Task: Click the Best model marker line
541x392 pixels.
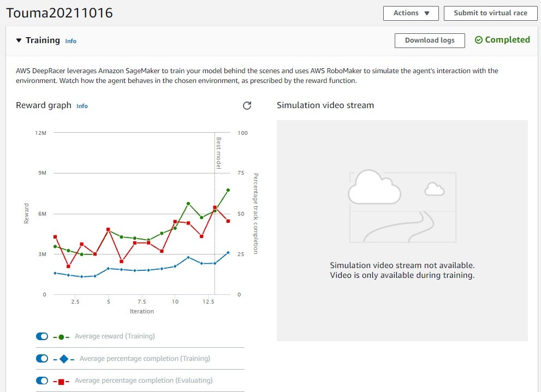Action: (215, 213)
